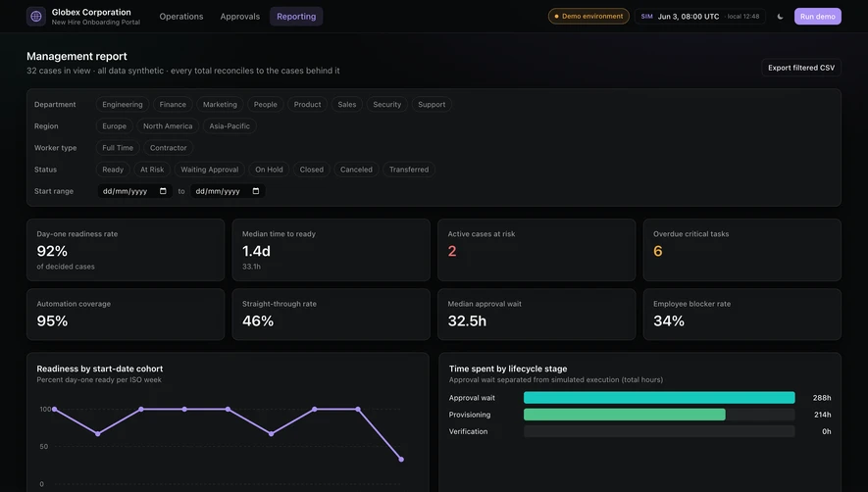The image size is (868, 492).
Task: Export filtered CSV
Action: (x=801, y=68)
